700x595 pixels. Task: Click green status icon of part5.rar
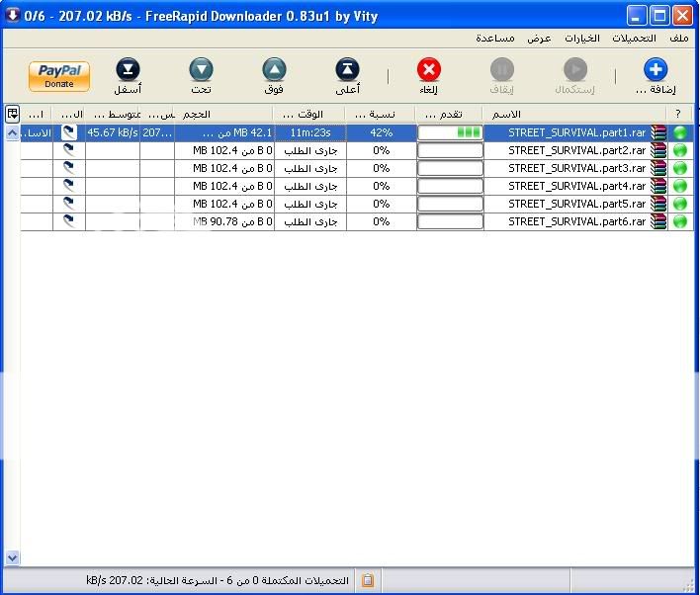680,204
